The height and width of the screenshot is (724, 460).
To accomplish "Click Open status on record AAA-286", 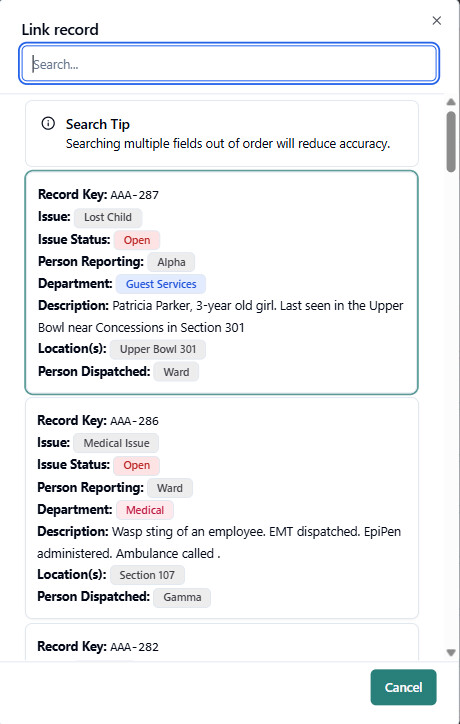I will [x=136, y=465].
